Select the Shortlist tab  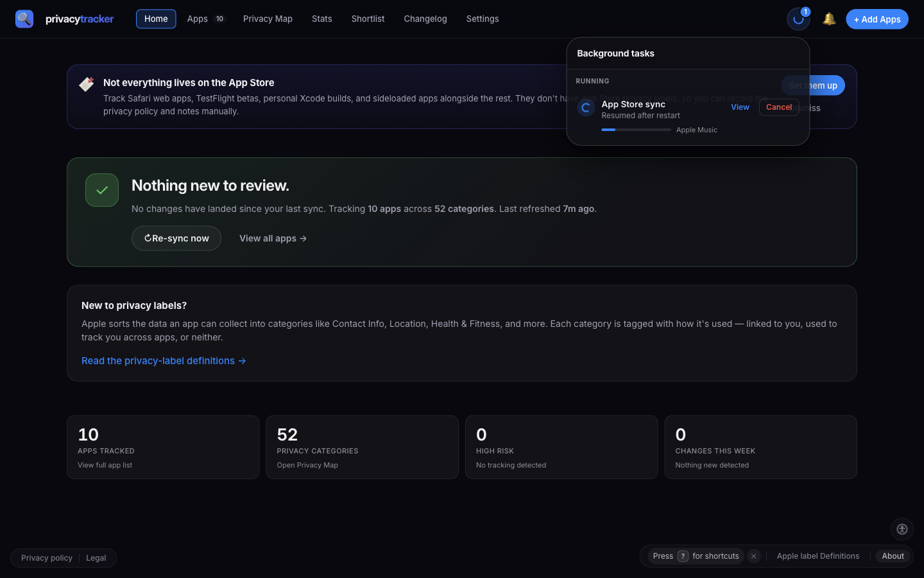[x=368, y=19]
